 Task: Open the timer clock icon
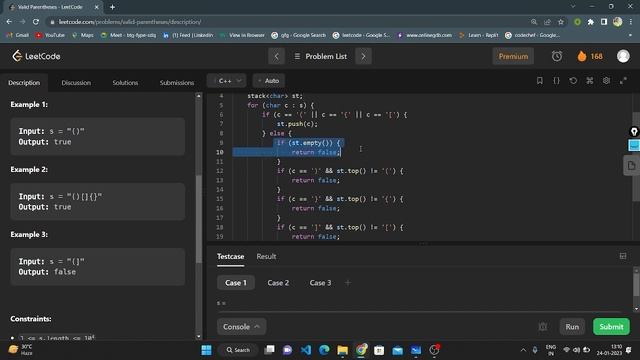[557, 56]
